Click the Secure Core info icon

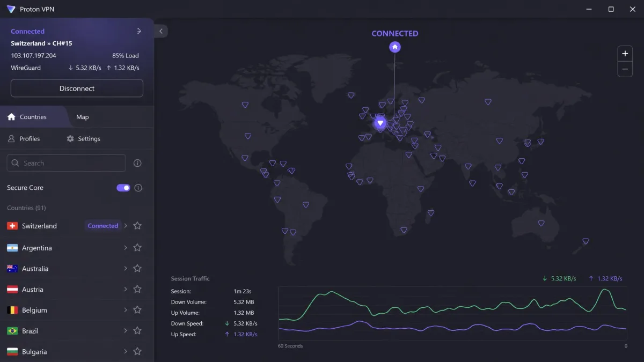click(x=138, y=188)
